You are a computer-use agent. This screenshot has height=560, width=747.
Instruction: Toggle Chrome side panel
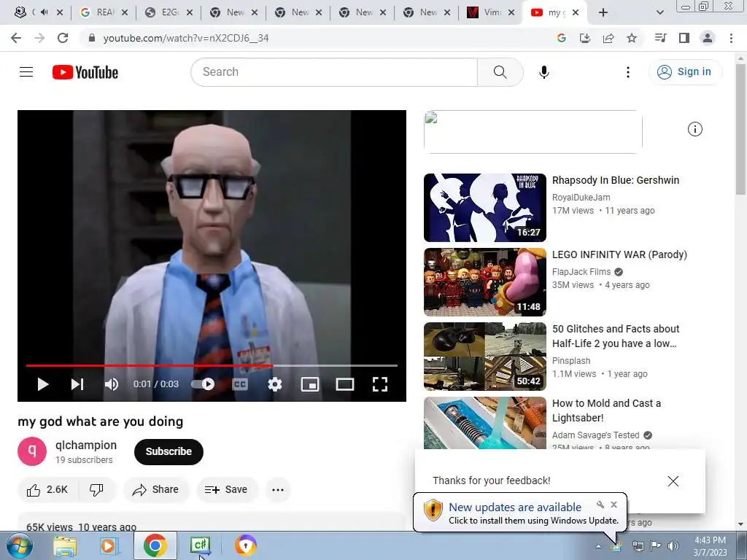coord(684,38)
